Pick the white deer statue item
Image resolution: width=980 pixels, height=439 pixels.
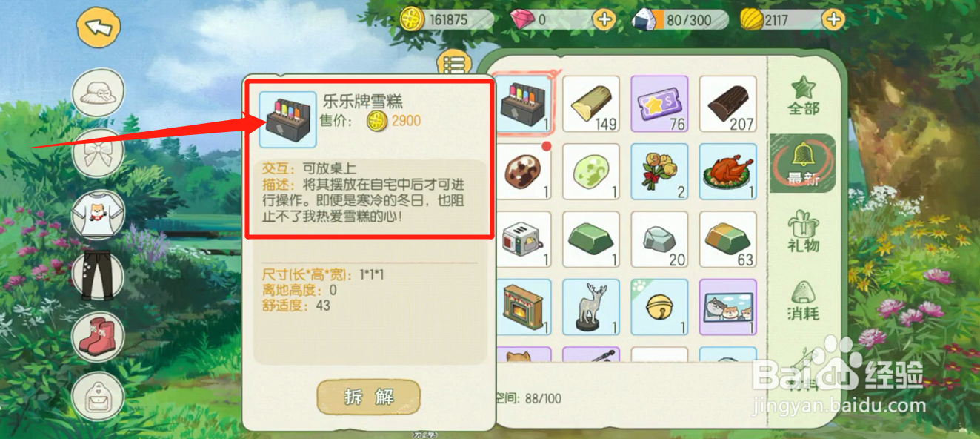coord(591,308)
